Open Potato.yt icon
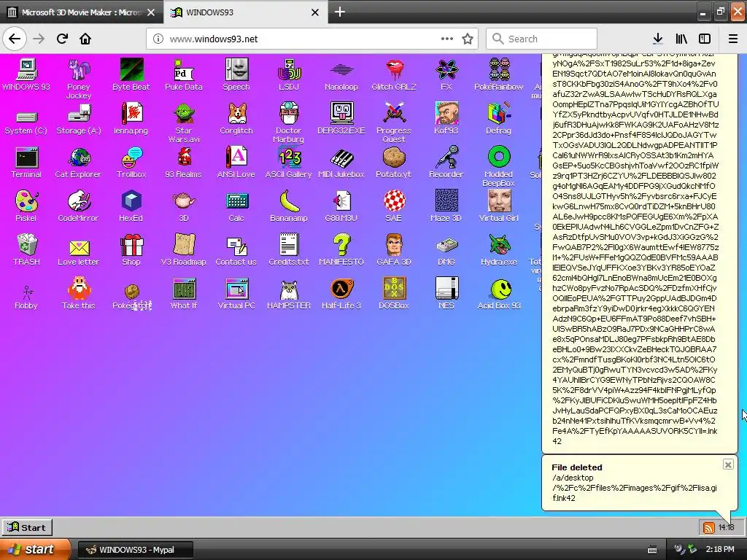Image resolution: width=747 pixels, height=560 pixels. pyautogui.click(x=394, y=157)
